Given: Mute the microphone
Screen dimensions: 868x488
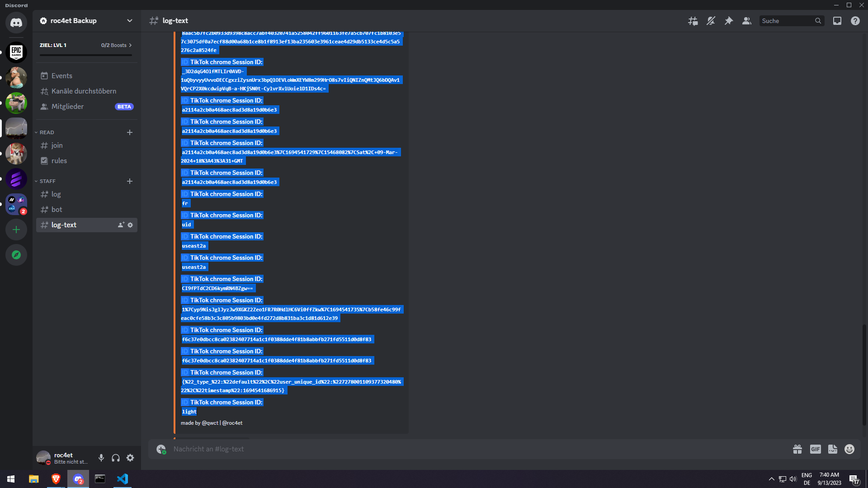Looking at the screenshot, I should (x=101, y=458).
